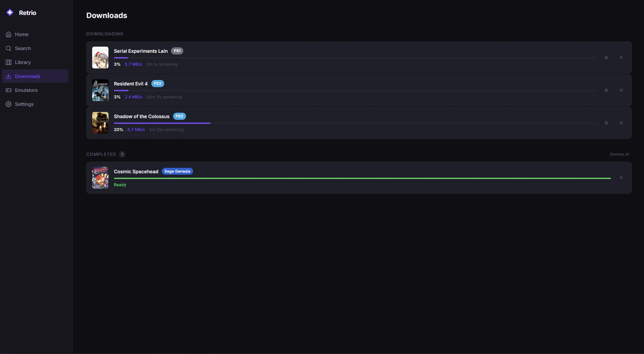Viewport: 644px width, 354px height.
Task: Open the Serial Experiments Lain cover thumbnail
Action: [x=100, y=58]
